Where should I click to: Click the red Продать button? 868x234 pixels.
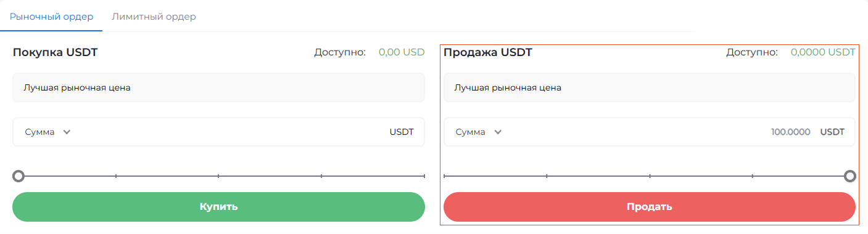pos(650,207)
